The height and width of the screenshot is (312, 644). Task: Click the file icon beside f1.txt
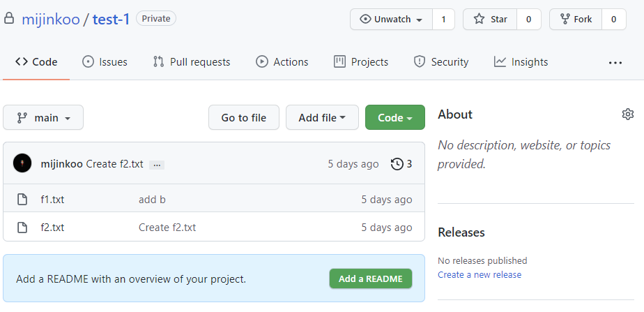[x=22, y=200]
